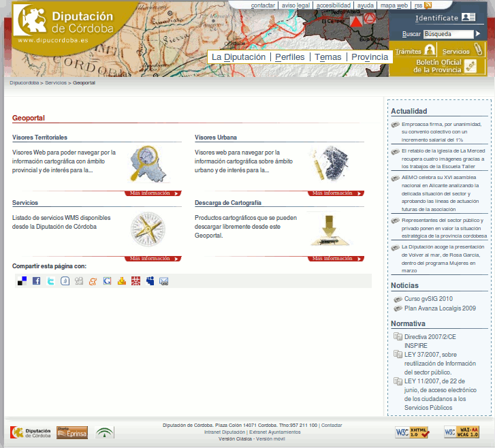Open Intranet Diputación footer link
The width and height of the screenshot is (495, 448).
[x=225, y=432]
